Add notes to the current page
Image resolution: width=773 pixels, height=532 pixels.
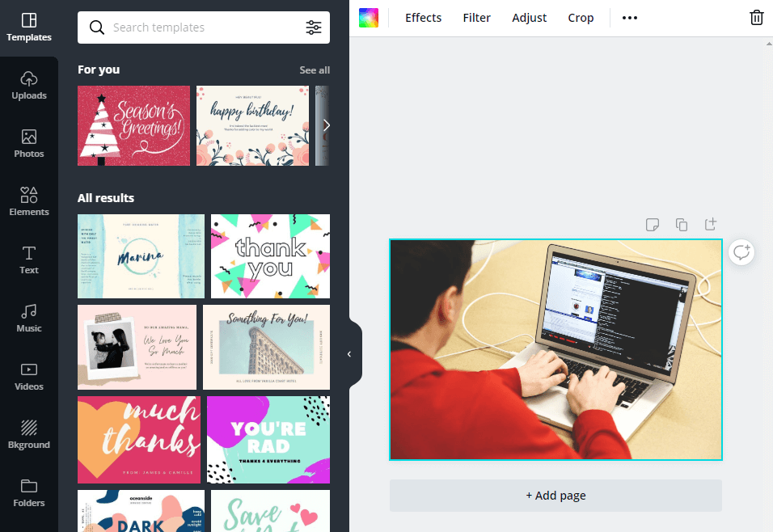[x=653, y=224]
